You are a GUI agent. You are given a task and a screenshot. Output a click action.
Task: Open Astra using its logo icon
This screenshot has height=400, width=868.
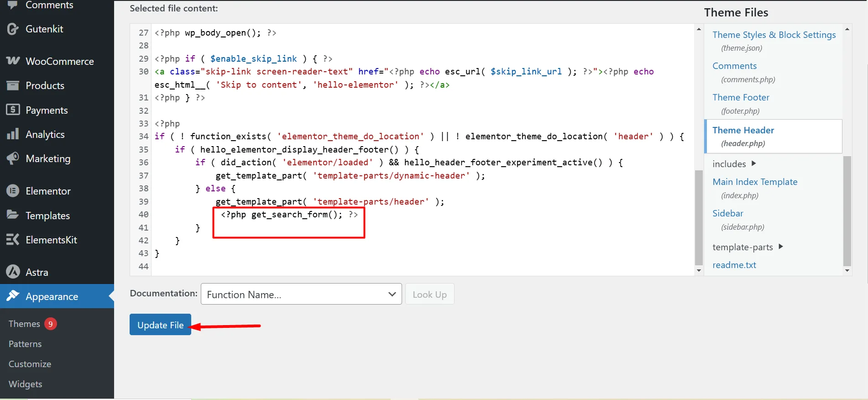(x=13, y=272)
